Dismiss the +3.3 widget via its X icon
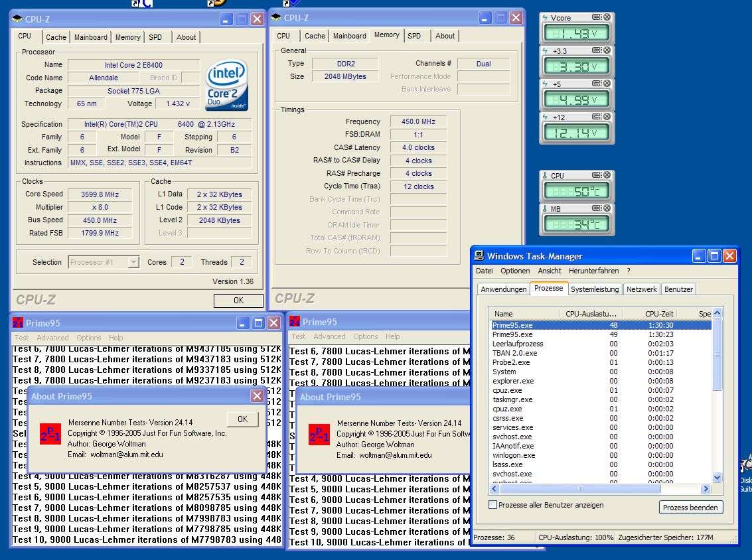Viewport: 752px width, 560px height. (607, 50)
